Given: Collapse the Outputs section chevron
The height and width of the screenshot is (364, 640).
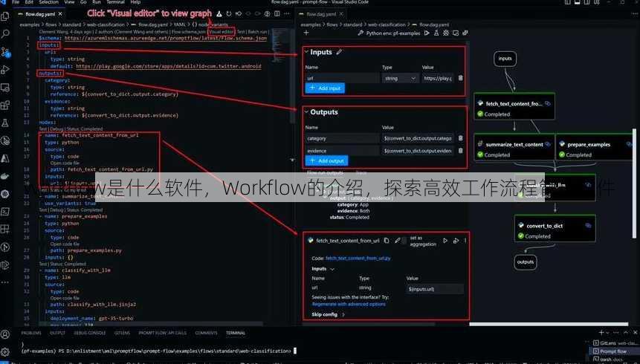Looking at the screenshot, I should (x=306, y=112).
